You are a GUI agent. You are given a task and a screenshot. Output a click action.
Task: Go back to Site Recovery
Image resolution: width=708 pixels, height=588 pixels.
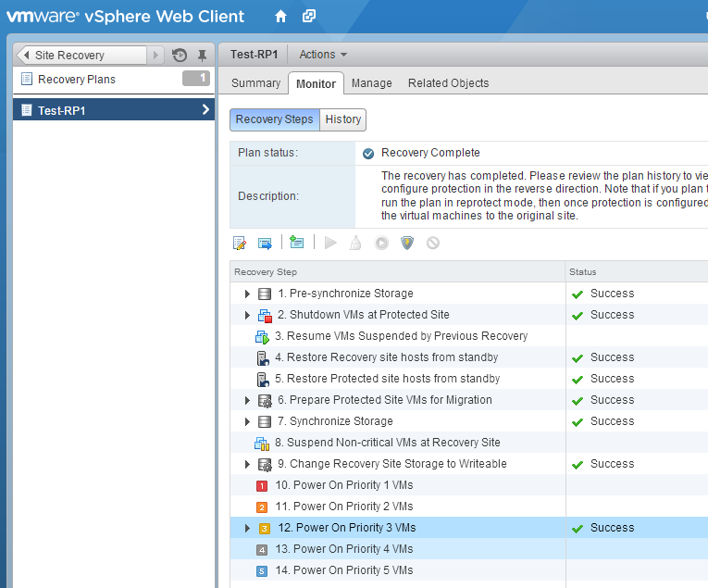click(x=81, y=56)
